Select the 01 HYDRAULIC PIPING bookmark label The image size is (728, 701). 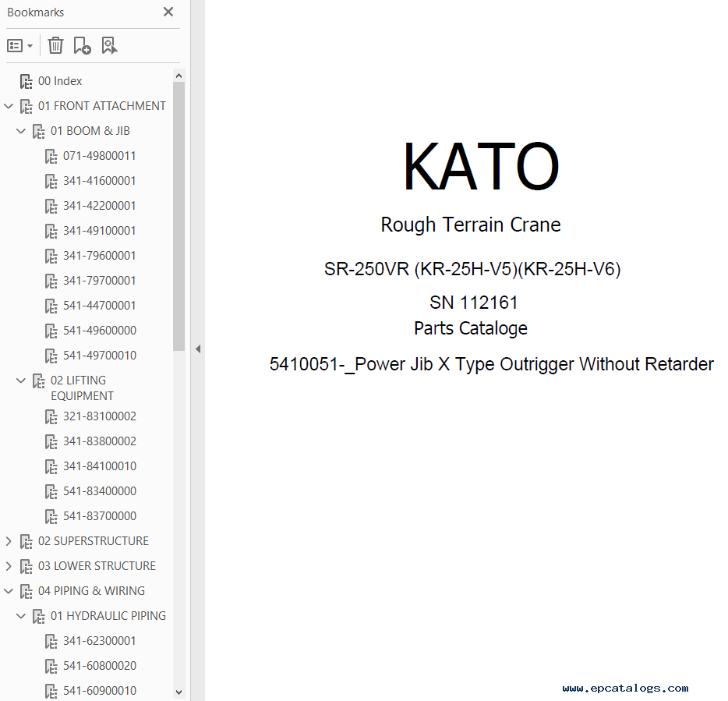(x=108, y=616)
